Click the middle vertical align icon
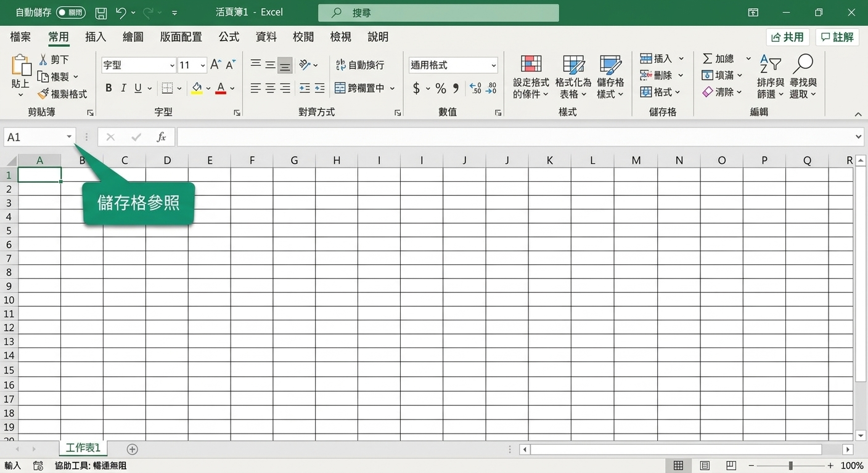This screenshot has height=473, width=868. coord(270,65)
